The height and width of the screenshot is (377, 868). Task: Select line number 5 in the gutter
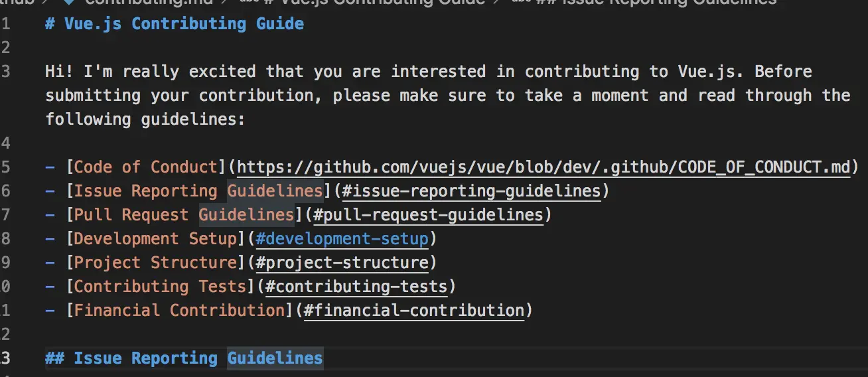tap(5, 167)
